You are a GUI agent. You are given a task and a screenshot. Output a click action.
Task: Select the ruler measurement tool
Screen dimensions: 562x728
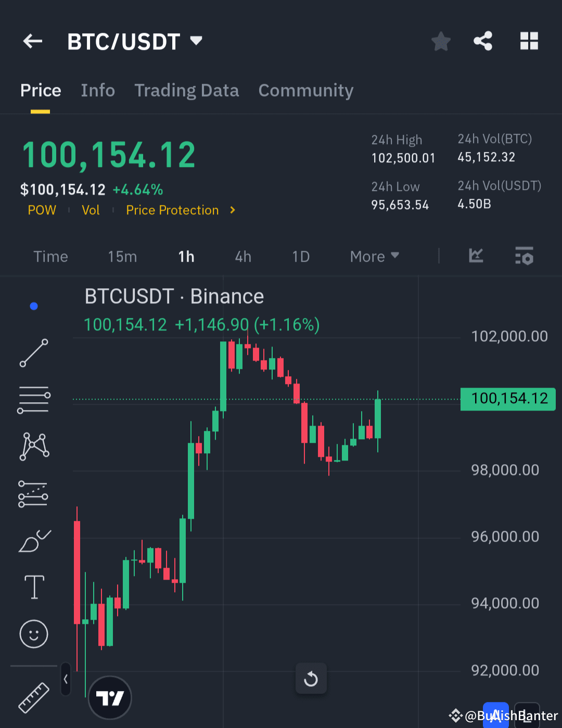[x=33, y=697]
